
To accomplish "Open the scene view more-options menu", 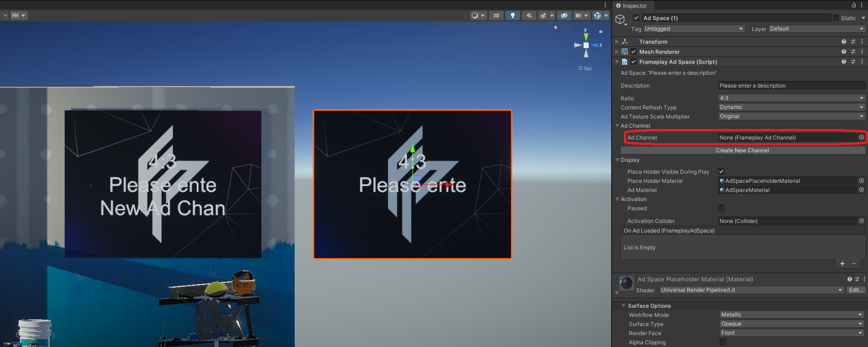I will (x=605, y=5).
